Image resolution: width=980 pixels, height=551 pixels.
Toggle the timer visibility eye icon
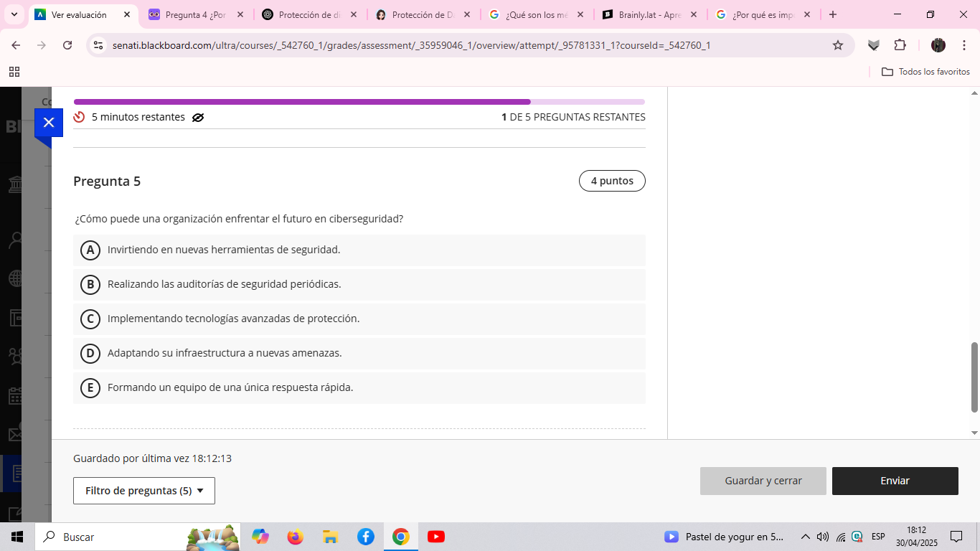tap(198, 117)
